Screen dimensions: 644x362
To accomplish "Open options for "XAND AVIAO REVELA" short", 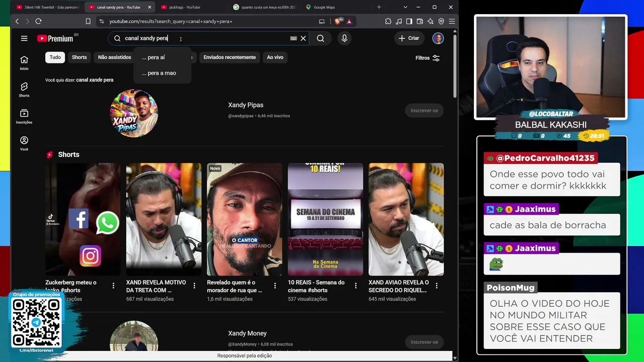I will pyautogui.click(x=436, y=286).
